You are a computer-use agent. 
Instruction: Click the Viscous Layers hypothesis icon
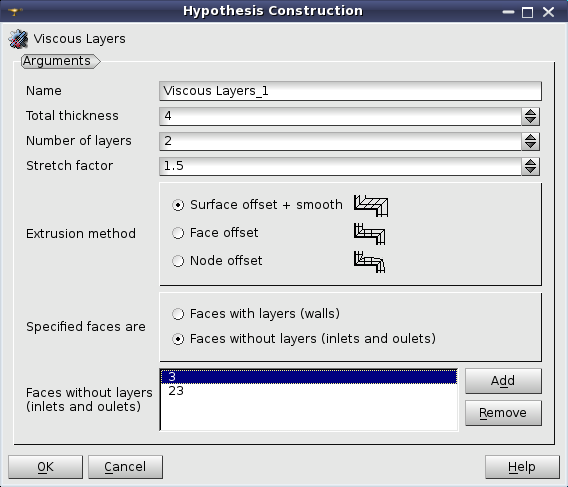point(18,39)
